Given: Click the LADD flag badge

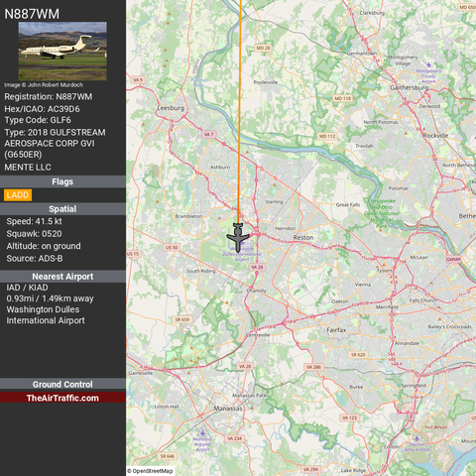Looking at the screenshot, I should [18, 195].
